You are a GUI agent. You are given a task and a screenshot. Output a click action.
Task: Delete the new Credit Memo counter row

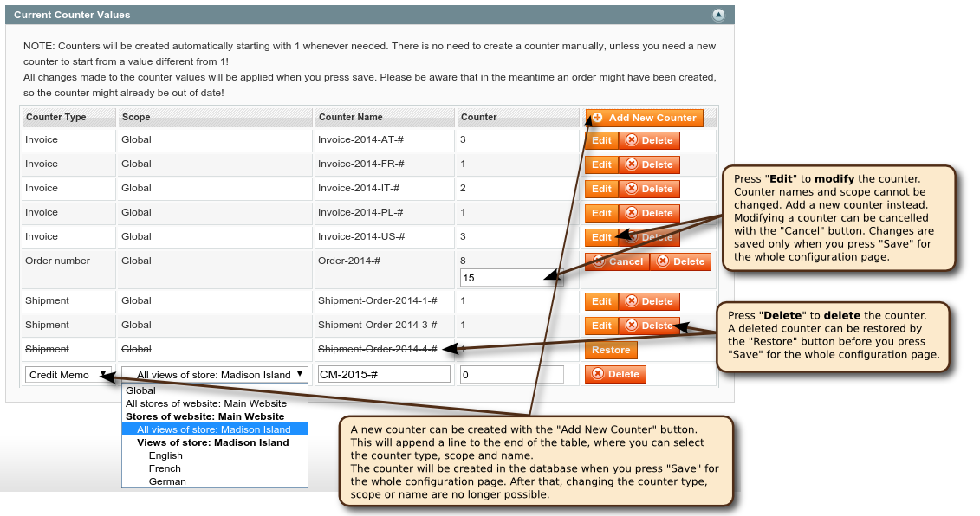(615, 374)
